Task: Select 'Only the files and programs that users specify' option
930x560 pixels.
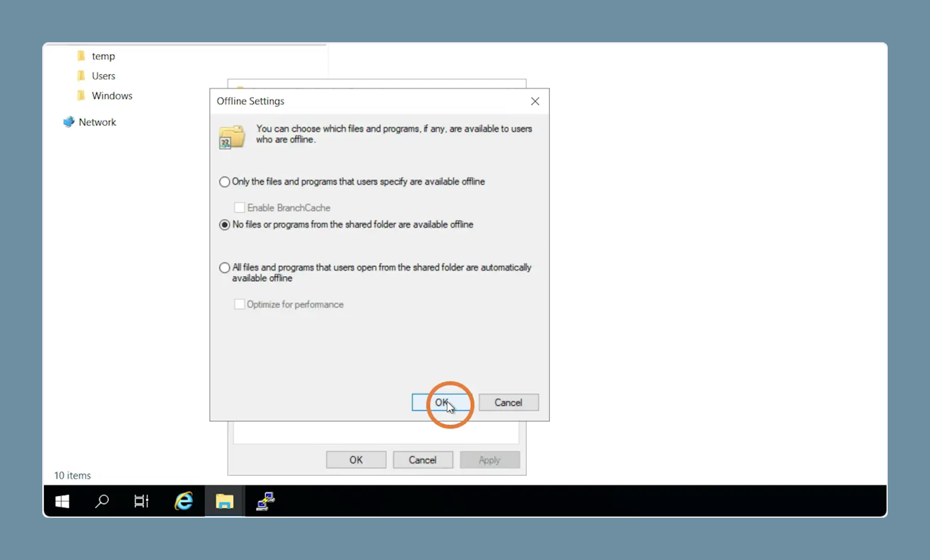Action: 224,182
